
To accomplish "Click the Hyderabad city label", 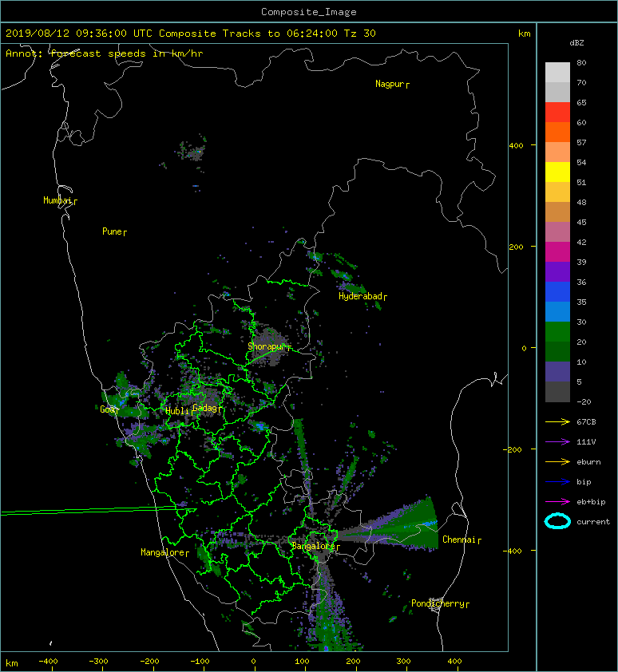I will coord(362,296).
